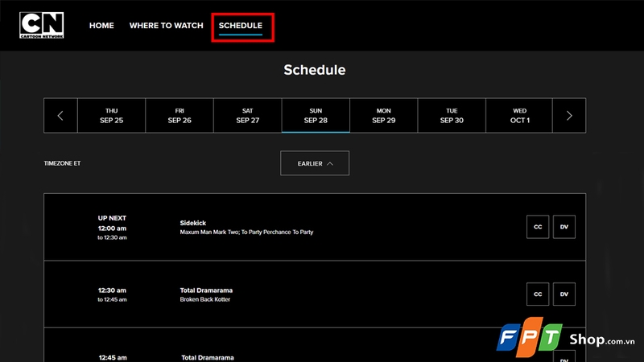Click the Cartoon Network logo

(x=42, y=25)
